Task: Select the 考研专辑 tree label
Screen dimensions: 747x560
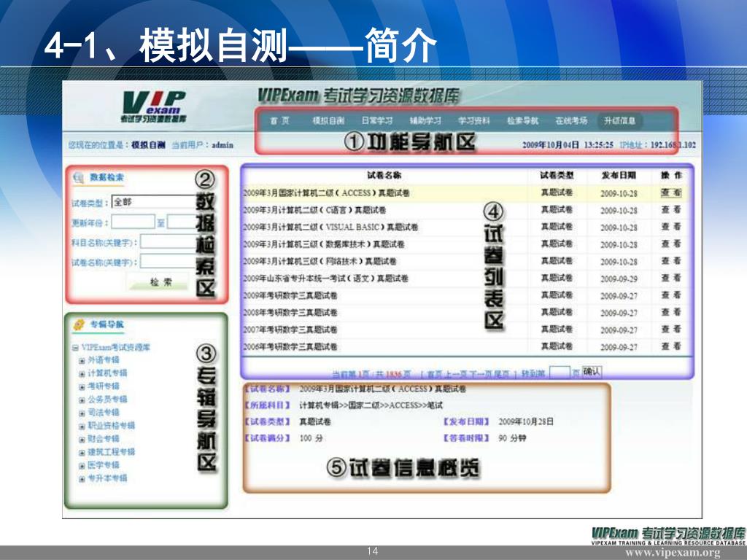Action: point(104,386)
